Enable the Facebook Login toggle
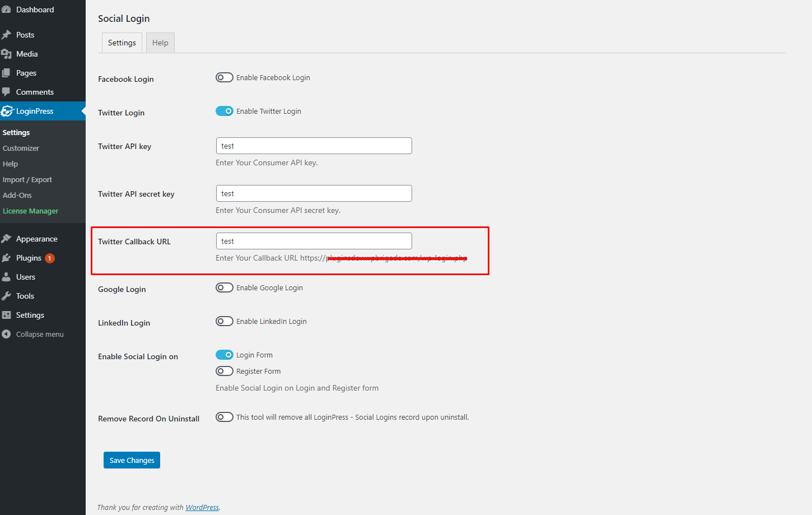 click(x=225, y=77)
